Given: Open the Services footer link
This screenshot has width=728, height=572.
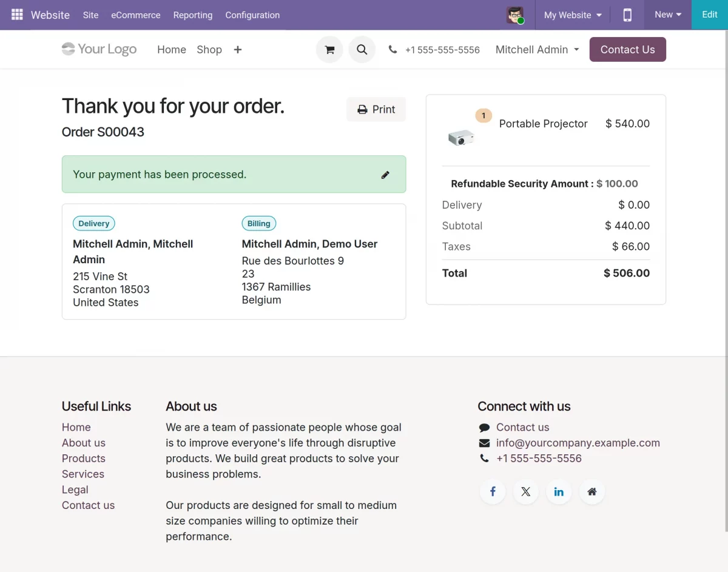Looking at the screenshot, I should 83,474.
